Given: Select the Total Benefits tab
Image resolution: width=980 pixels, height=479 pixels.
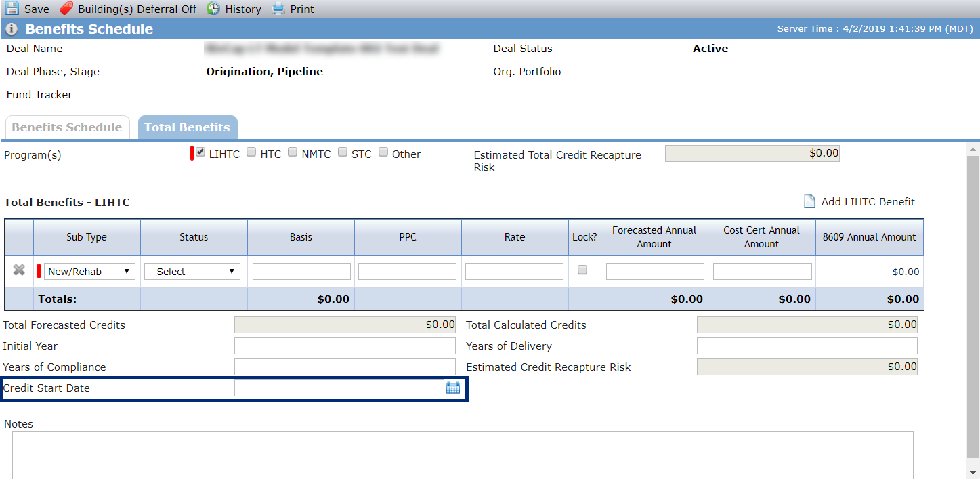Looking at the screenshot, I should click(x=188, y=127).
